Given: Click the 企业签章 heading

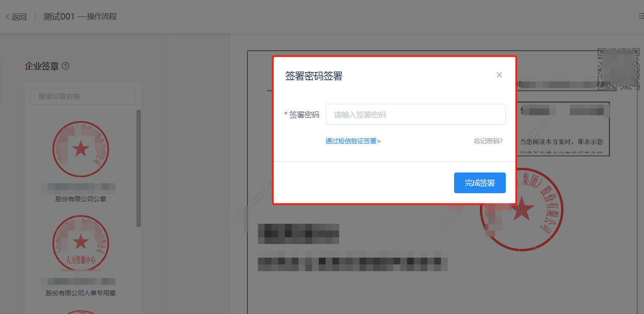Looking at the screenshot, I should (42, 66).
